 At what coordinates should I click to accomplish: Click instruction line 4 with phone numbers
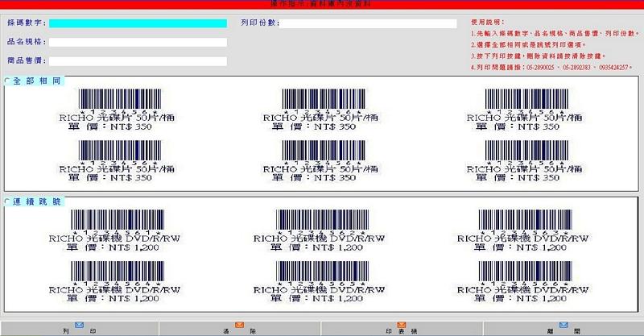(551, 68)
